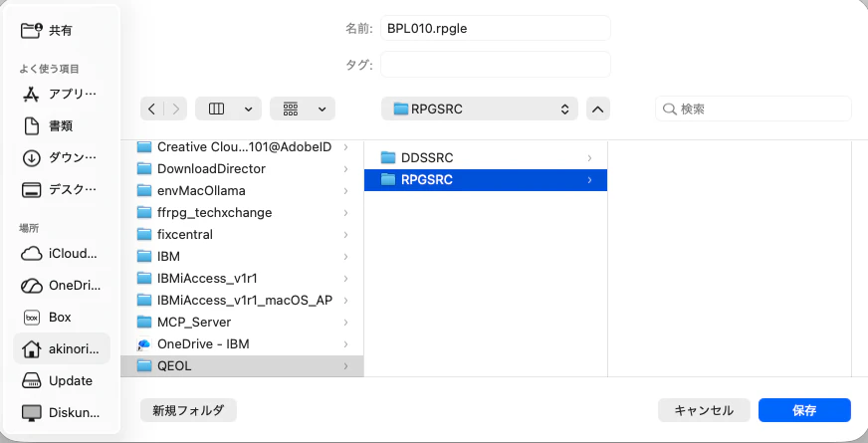
Task: Go back with the left arrow button
Action: (x=151, y=109)
